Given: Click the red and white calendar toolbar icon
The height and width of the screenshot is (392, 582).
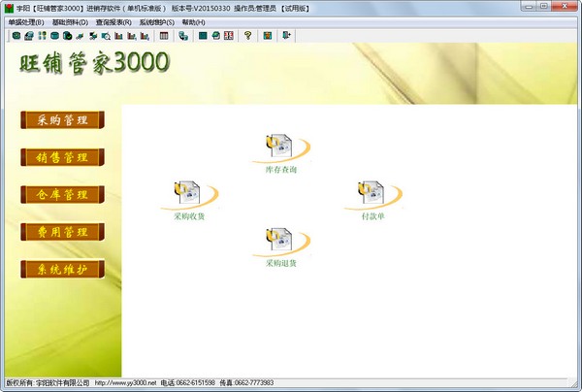Looking at the screenshot, I should [x=229, y=36].
